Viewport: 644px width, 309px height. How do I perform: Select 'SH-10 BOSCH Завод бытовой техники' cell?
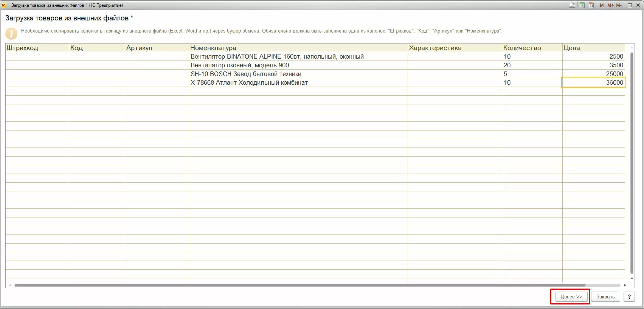click(298, 74)
